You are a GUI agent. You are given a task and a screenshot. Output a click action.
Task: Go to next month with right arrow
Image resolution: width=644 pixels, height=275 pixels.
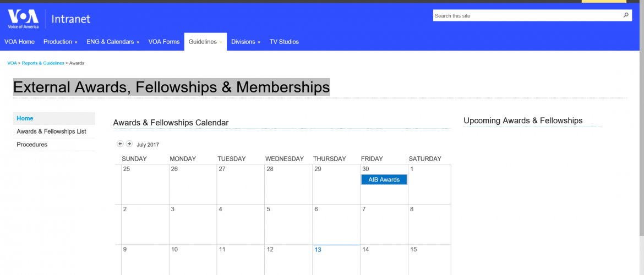129,144
